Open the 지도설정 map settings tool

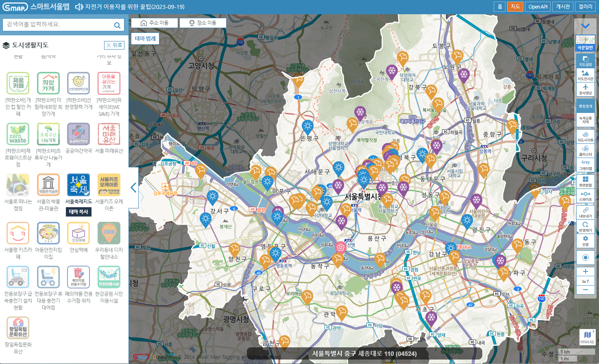pyautogui.click(x=585, y=61)
